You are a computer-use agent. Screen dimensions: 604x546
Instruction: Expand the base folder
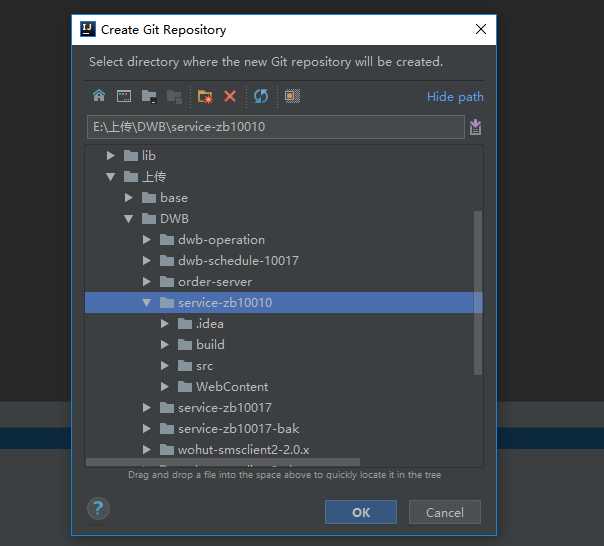(129, 198)
